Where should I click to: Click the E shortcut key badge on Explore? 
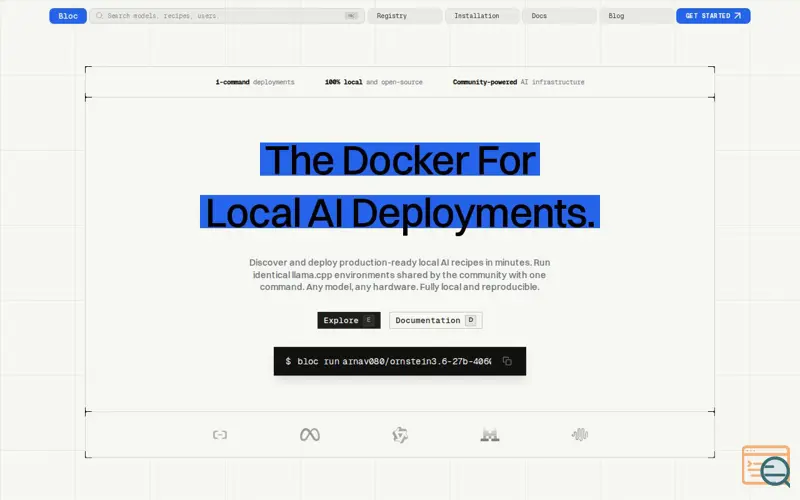[x=368, y=320]
